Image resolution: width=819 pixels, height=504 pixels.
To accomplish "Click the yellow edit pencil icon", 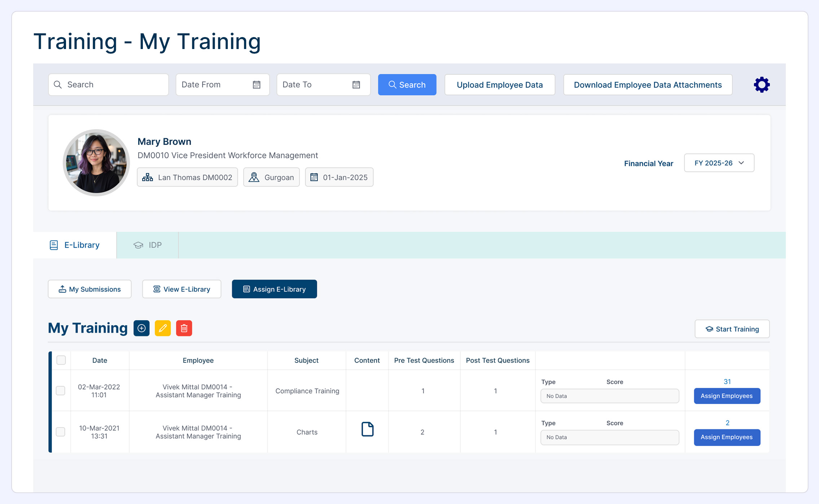I will [x=163, y=328].
